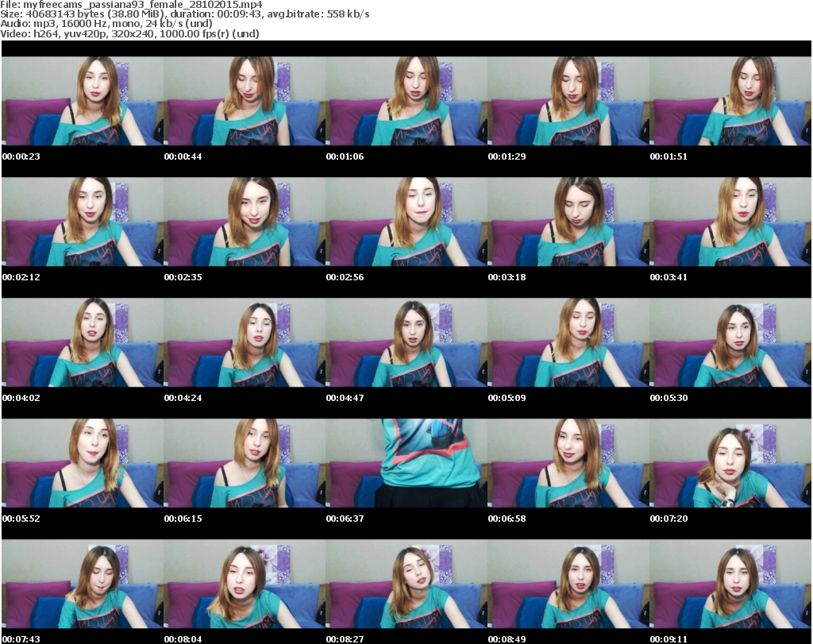Choose the thumbnail frame at 00:06:58
Screen dimensions: 813x644
click(568, 463)
